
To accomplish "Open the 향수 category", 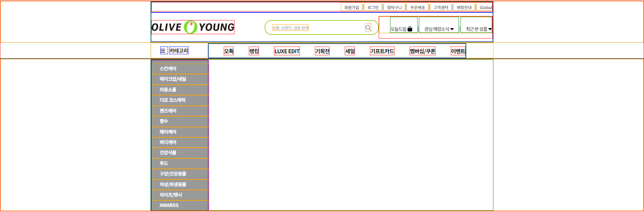I will tap(180, 121).
